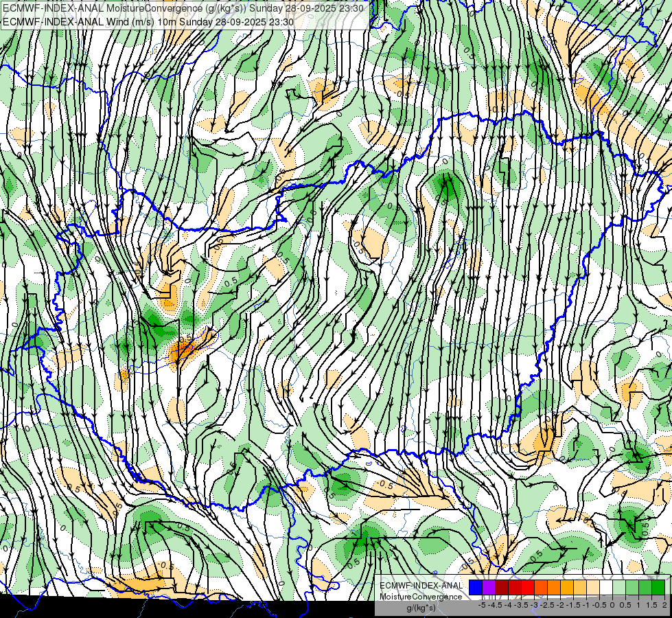Click the MoistureConvergence title line at top

tap(183, 8)
